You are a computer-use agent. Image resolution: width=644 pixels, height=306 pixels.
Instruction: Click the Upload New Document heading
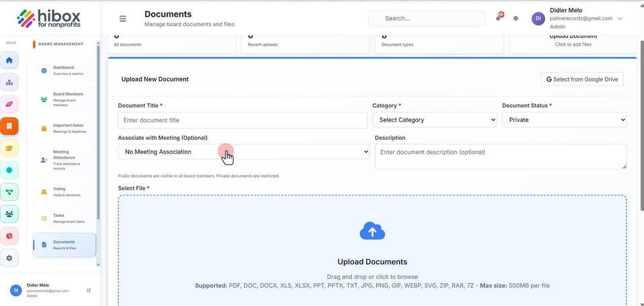(x=155, y=79)
